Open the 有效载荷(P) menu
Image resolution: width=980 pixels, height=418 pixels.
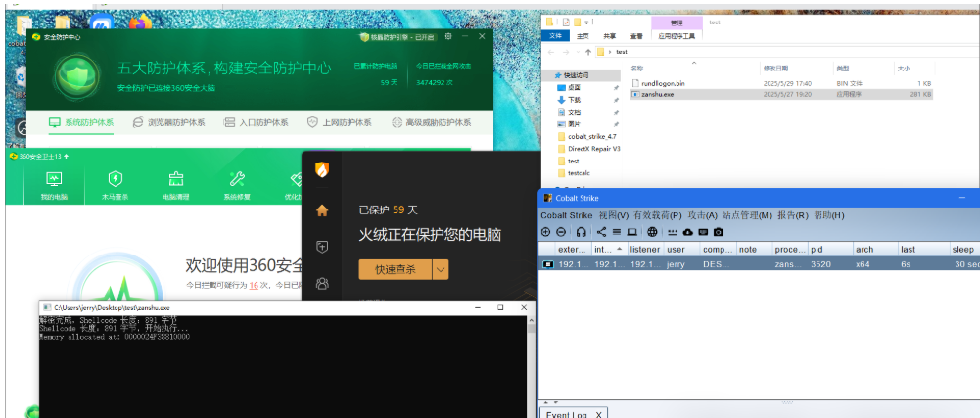tap(658, 215)
